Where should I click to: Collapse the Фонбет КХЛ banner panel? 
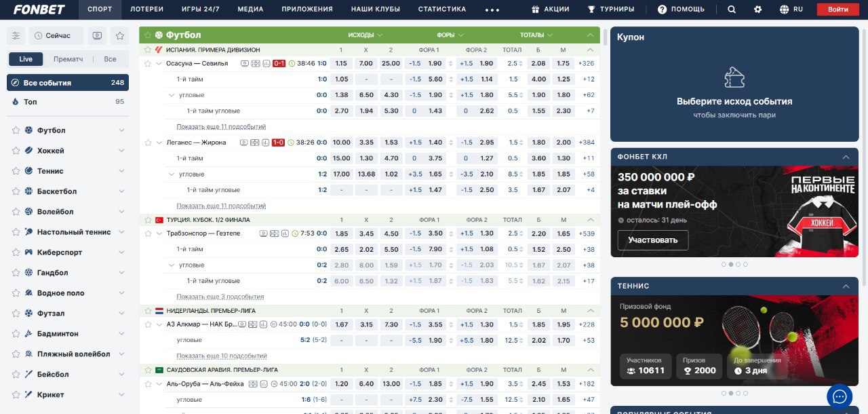coord(846,157)
